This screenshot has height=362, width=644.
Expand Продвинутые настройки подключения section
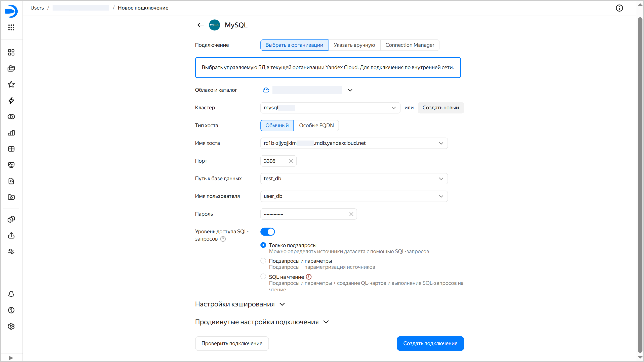262,322
